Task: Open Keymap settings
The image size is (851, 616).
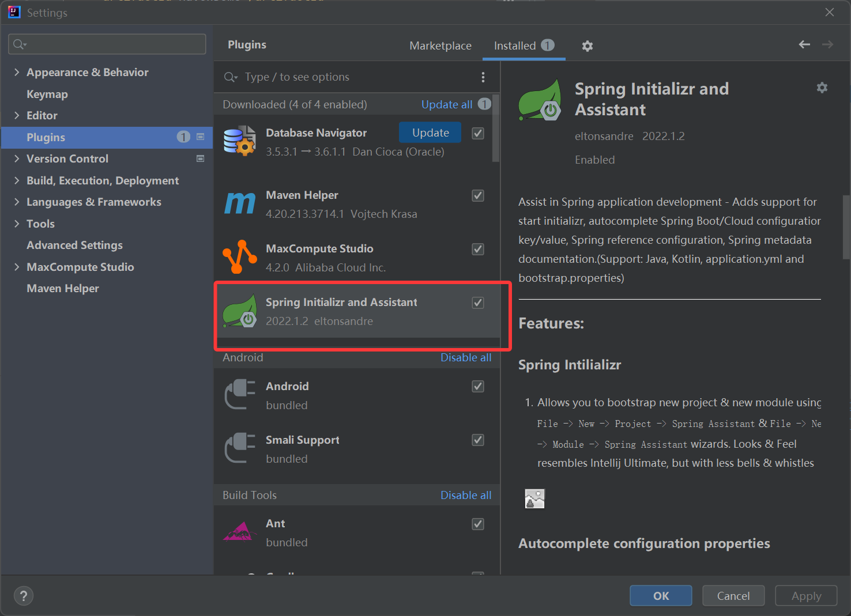Action: click(47, 94)
